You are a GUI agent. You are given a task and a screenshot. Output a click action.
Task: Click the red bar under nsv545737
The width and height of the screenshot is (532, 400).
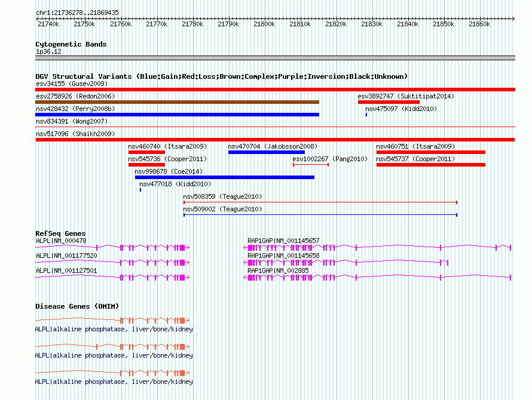[431, 165]
